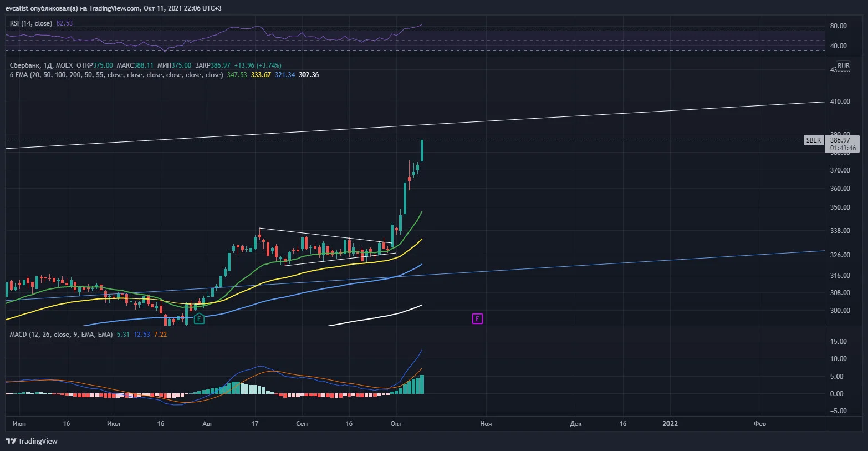This screenshot has height=451, width=868.
Task: Click the 326.00 price axis label
Action: pos(840,255)
